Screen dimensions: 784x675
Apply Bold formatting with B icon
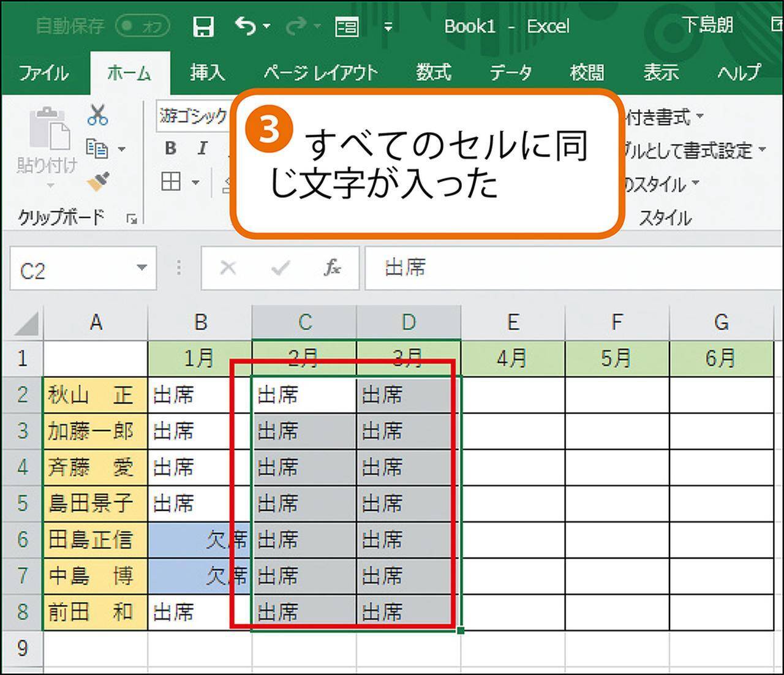[170, 148]
